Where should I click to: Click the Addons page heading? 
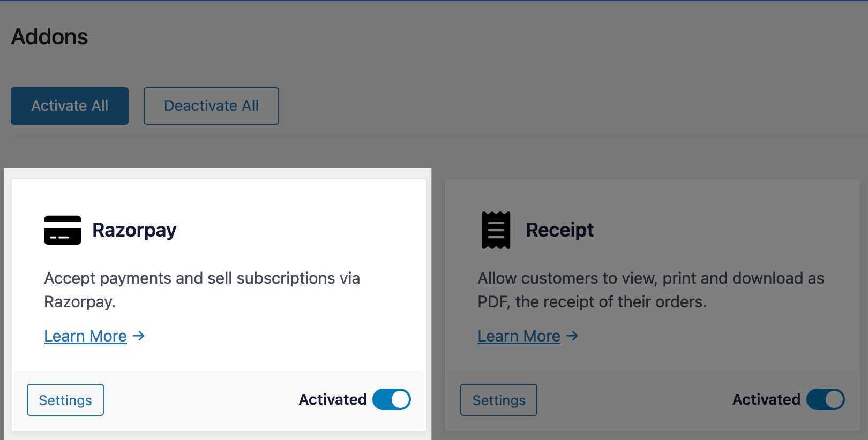50,37
